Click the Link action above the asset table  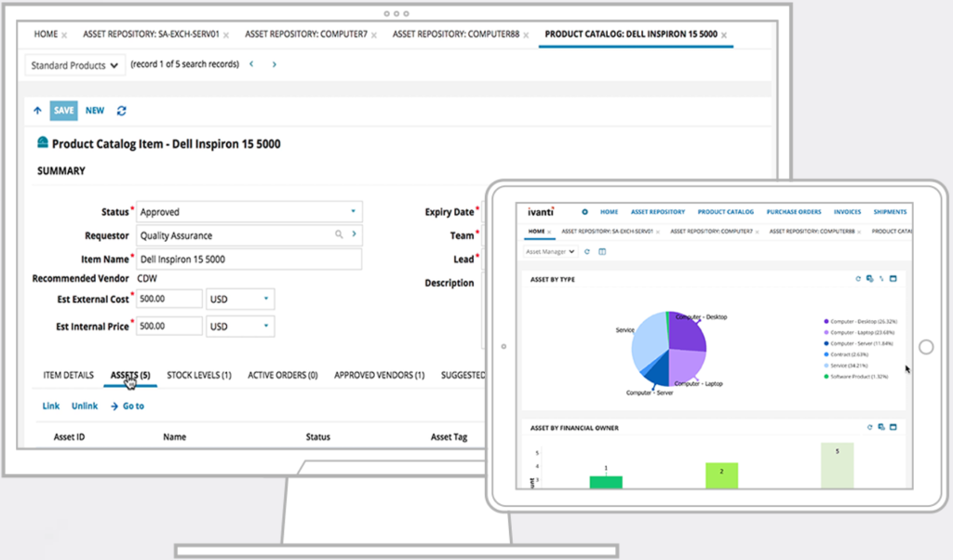(51, 406)
